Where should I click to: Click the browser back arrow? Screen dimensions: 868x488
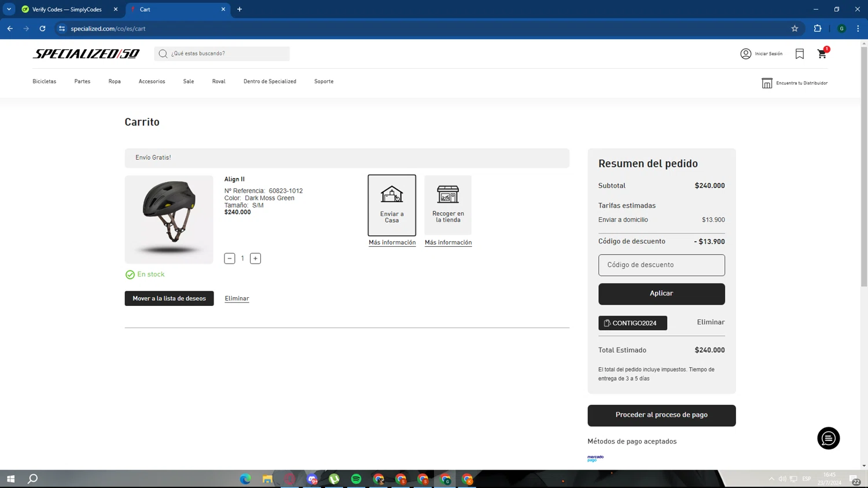click(10, 28)
